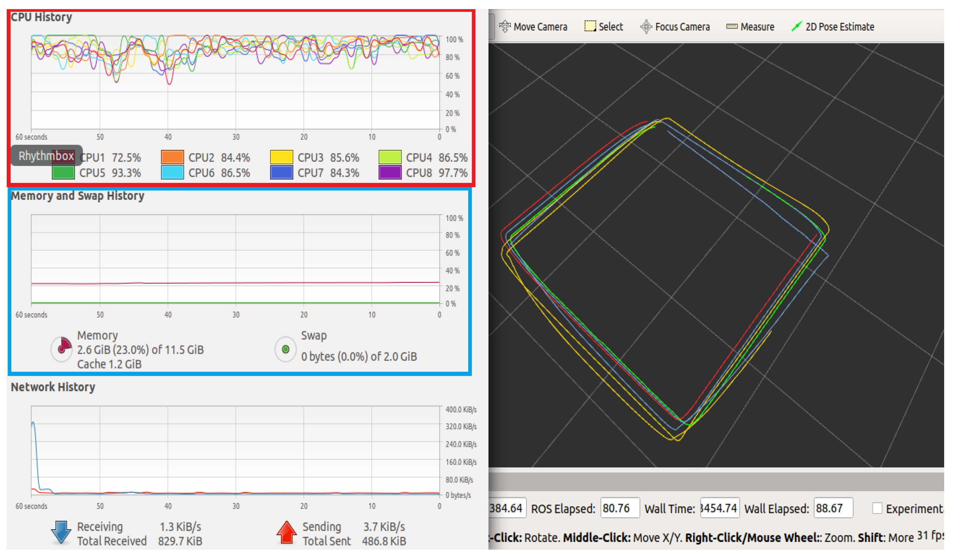Viewport: 953px width, 560px height.
Task: Open the CPU6 cyan color swatch
Action: tap(172, 173)
